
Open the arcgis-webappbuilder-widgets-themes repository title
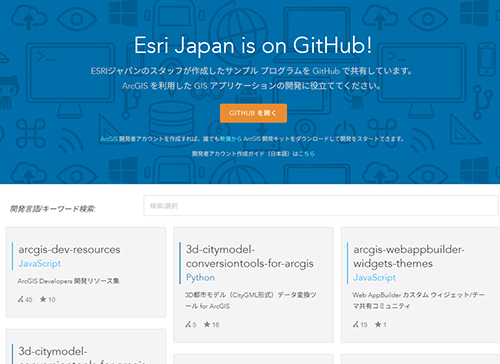point(409,256)
